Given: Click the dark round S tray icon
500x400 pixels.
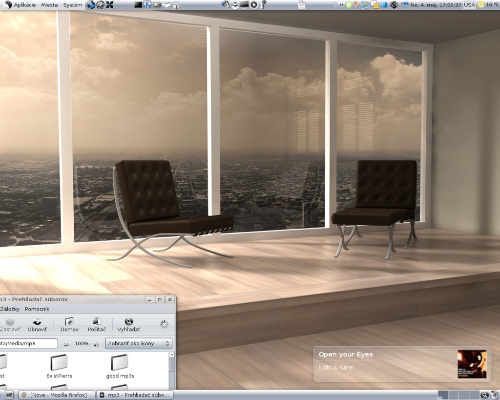Looking at the screenshot, I should click(394, 5).
